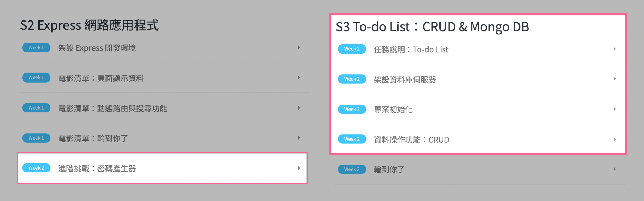Click Week 1 badge for 架設 Express 開發環境
The height and width of the screenshot is (201, 644).
(36, 48)
